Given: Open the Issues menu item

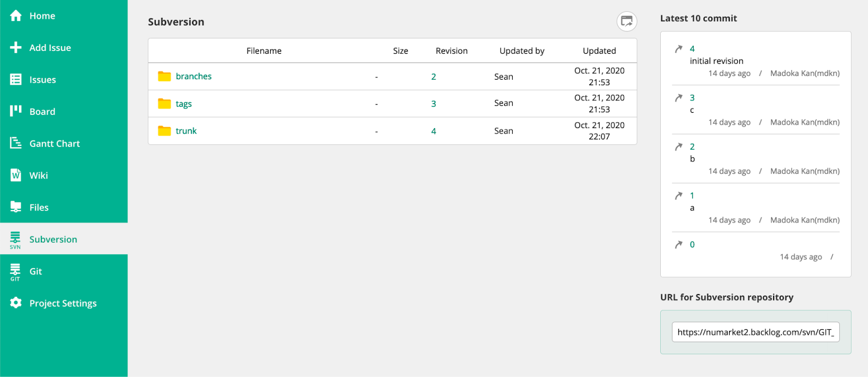Looking at the screenshot, I should tap(42, 80).
